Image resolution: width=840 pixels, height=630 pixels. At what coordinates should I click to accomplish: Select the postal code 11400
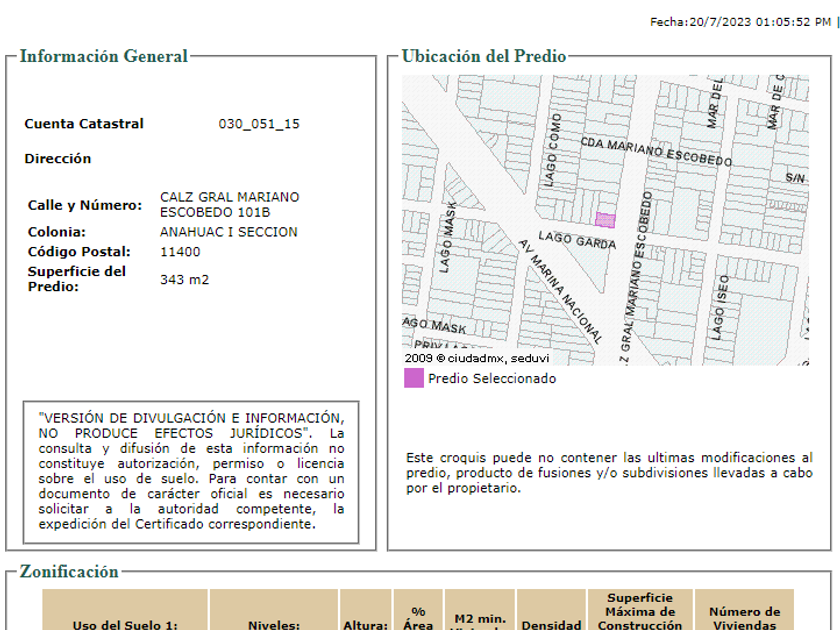180,252
